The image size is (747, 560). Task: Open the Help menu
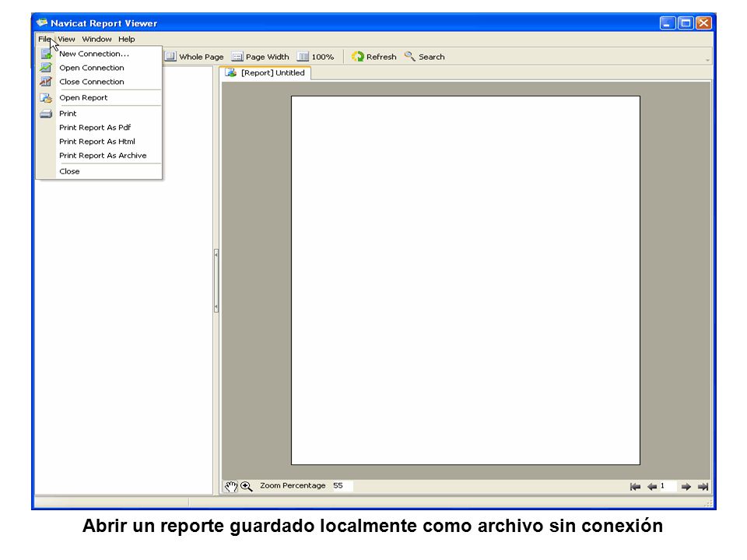pos(127,39)
